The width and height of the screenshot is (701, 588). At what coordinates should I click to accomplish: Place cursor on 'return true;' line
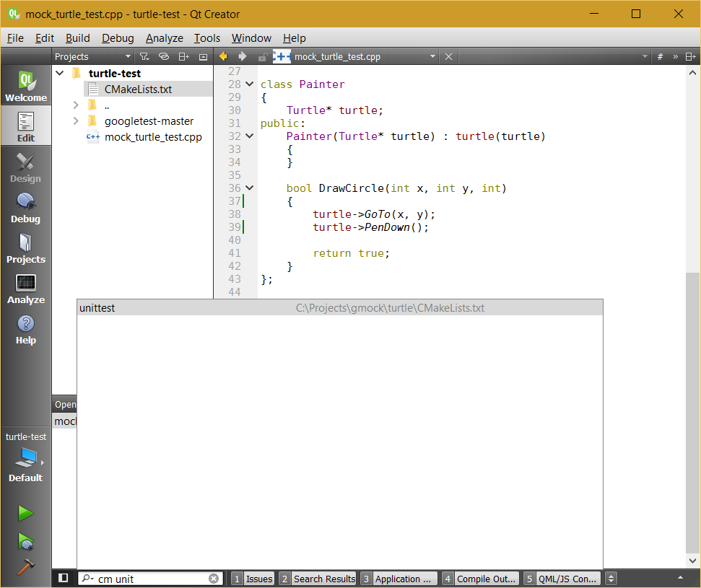(352, 253)
